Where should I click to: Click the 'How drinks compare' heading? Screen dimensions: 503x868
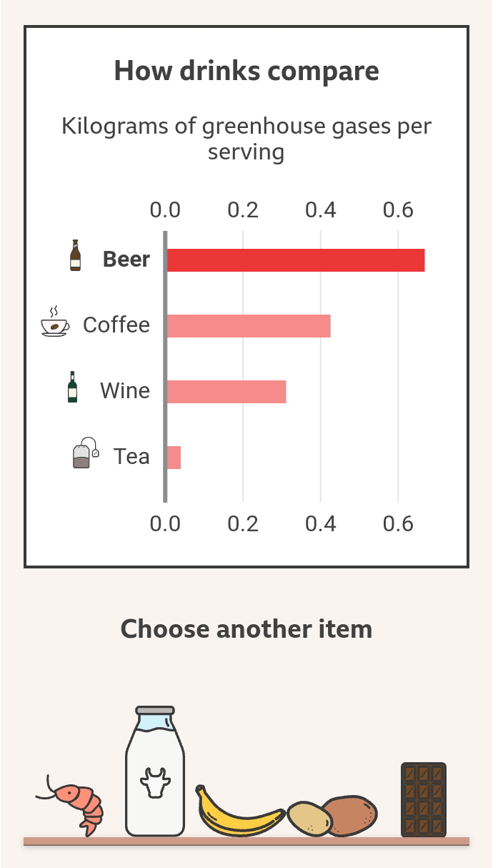(x=246, y=71)
